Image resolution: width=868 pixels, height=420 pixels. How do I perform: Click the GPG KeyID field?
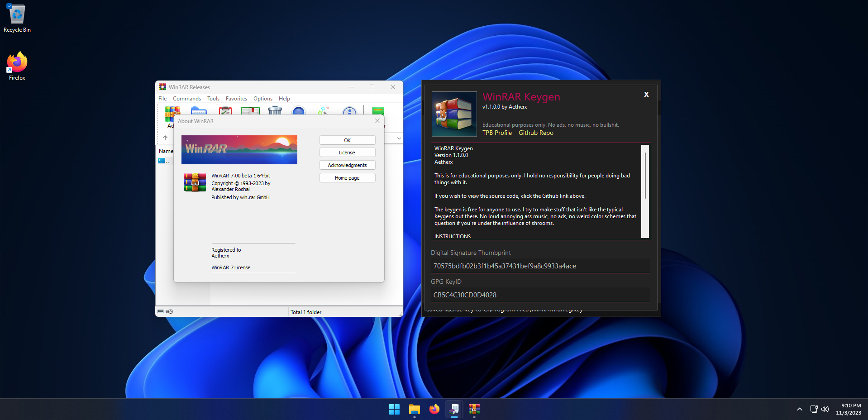click(540, 295)
